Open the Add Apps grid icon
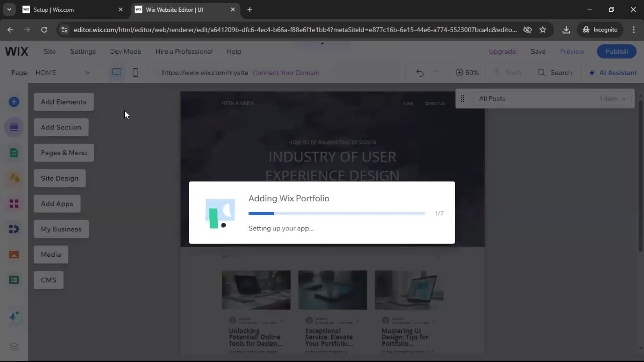The width and height of the screenshot is (644, 362). tap(14, 203)
